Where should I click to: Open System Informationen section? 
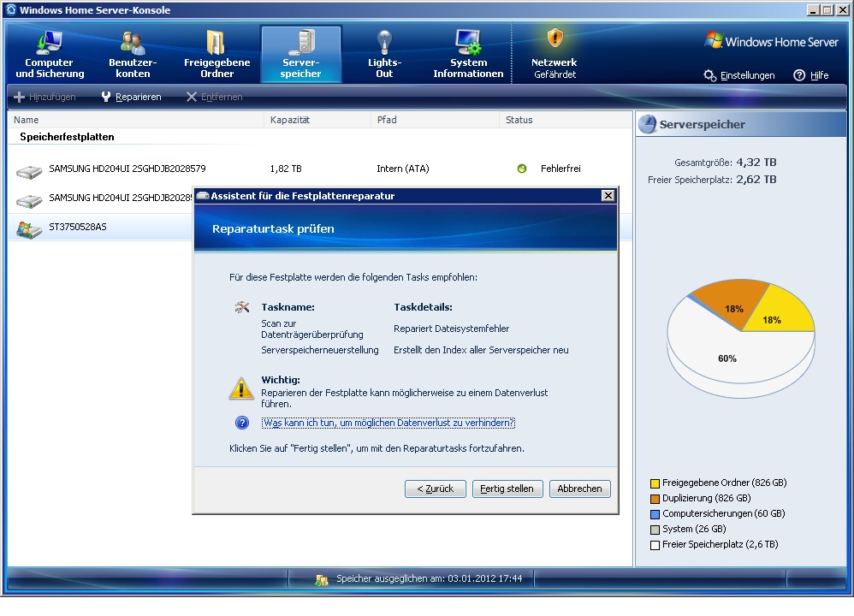[x=468, y=55]
